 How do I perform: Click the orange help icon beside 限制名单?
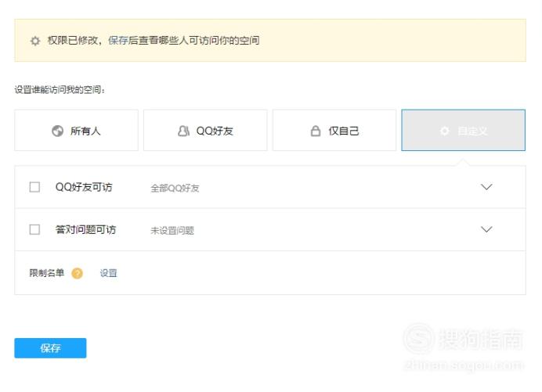pos(77,273)
